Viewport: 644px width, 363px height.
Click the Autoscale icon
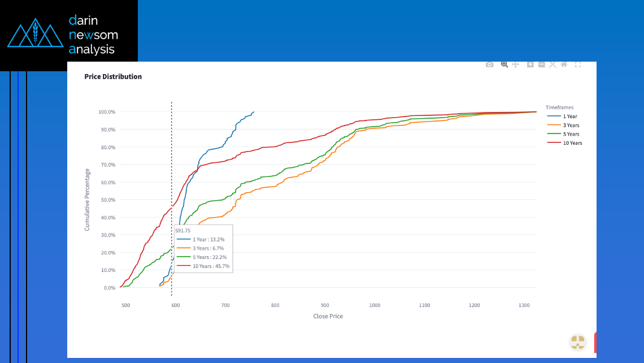[x=552, y=64]
